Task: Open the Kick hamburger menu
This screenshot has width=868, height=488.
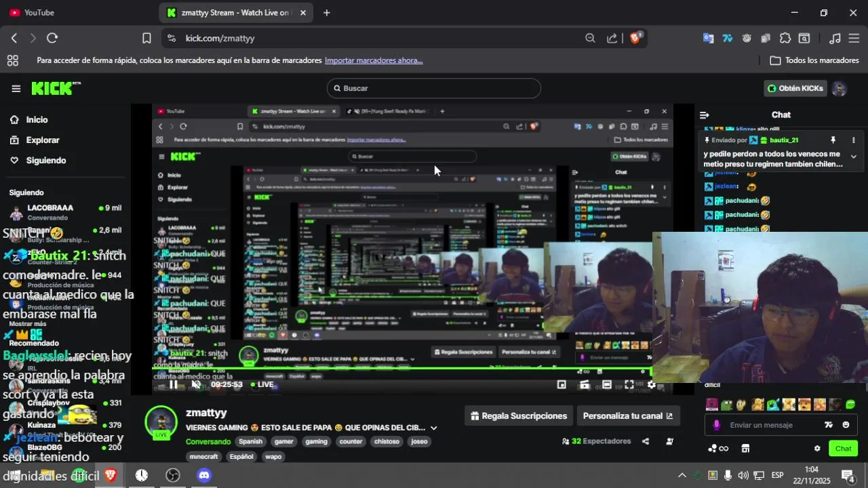Action: (16, 88)
